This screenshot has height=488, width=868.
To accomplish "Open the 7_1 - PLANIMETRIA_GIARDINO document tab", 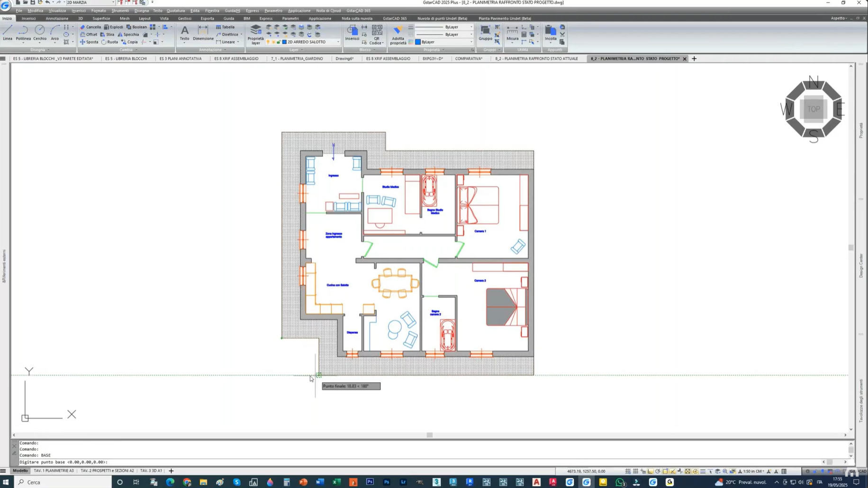I will (297, 59).
